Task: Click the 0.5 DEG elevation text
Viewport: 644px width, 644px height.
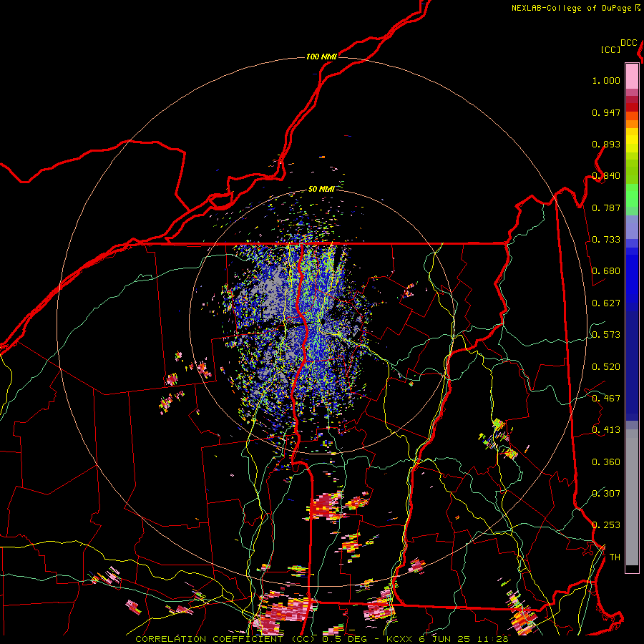Action: pos(346,639)
